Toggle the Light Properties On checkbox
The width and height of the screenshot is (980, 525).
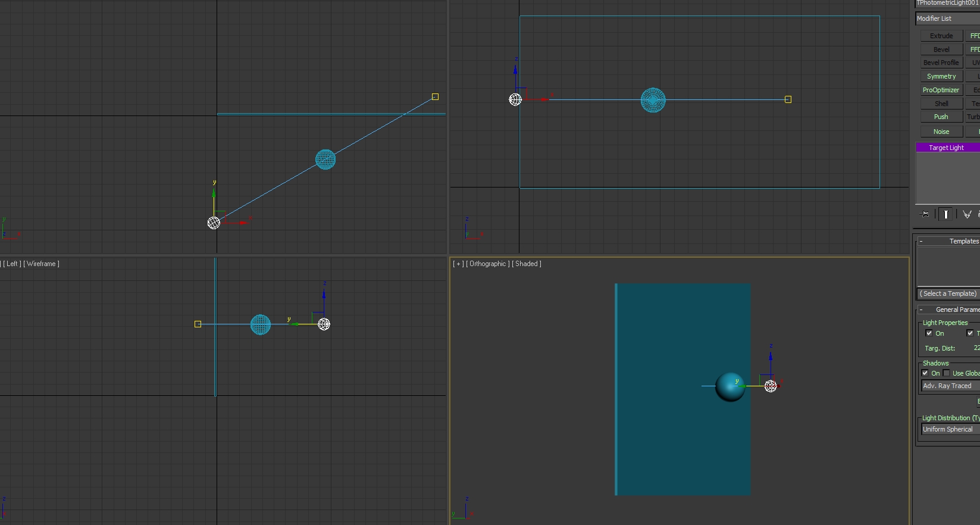click(929, 333)
